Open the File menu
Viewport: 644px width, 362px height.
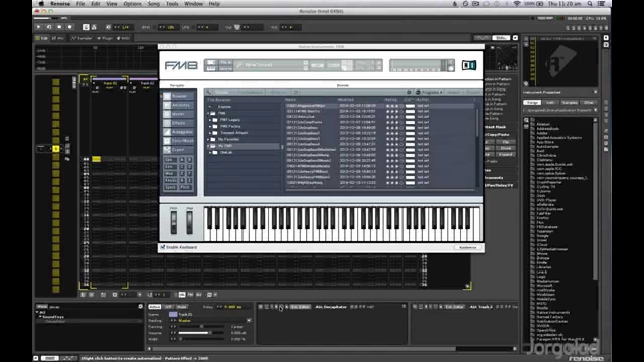[x=80, y=4]
